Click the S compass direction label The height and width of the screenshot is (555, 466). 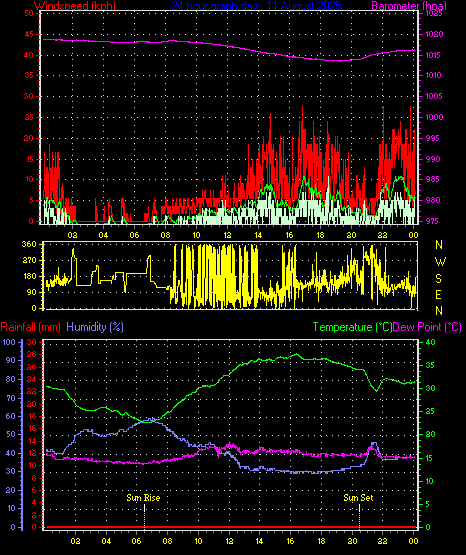click(438, 279)
